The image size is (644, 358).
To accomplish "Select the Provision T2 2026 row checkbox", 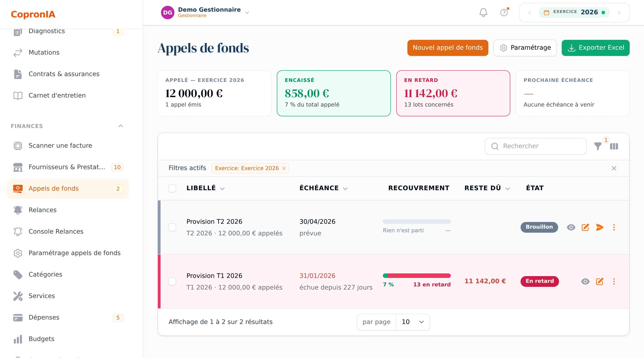I will tap(172, 227).
